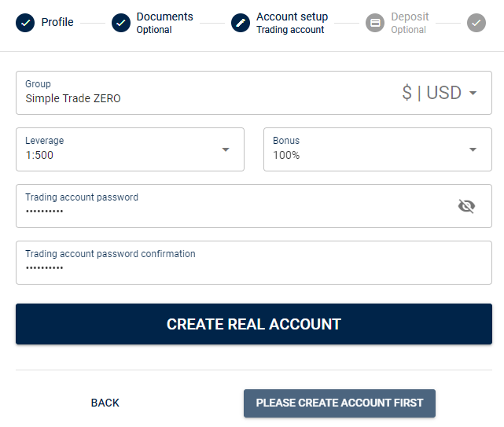Click the Group Simple Trade ZERO field
Screen dimensions: 504x427
(254, 93)
